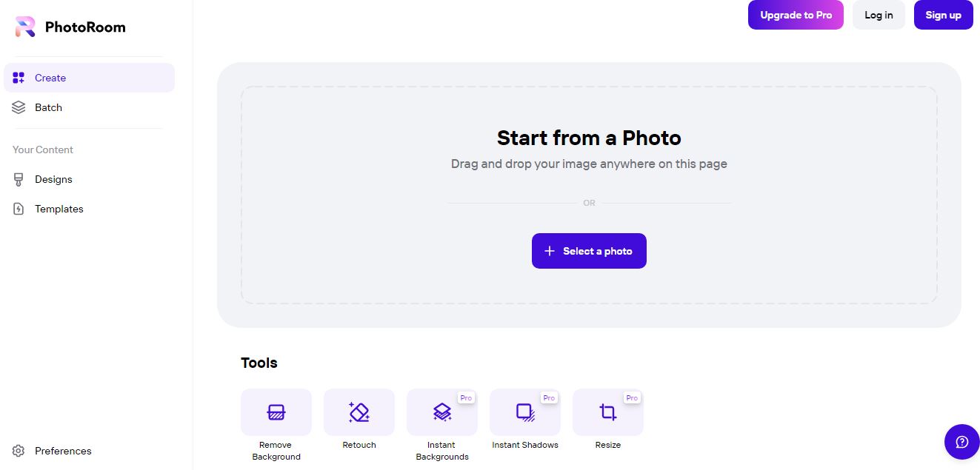Click the Preferences gear icon
The image size is (980, 470).
19,451
